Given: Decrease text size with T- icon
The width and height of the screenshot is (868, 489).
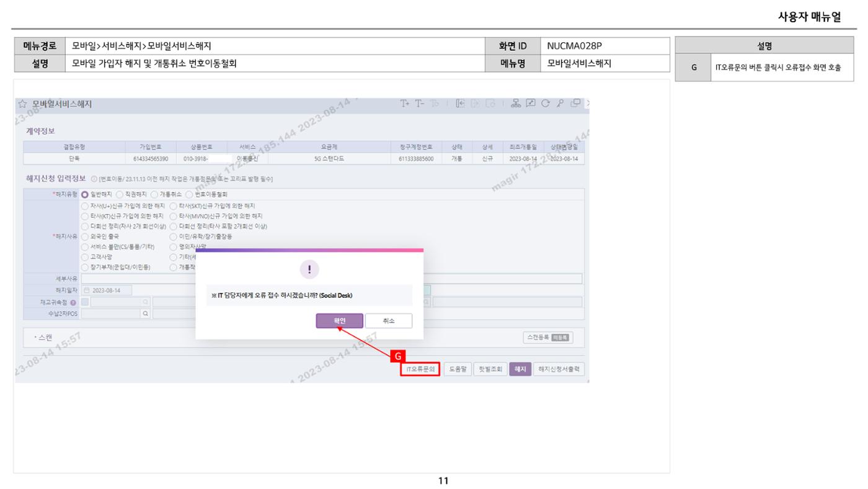Looking at the screenshot, I should coord(420,104).
